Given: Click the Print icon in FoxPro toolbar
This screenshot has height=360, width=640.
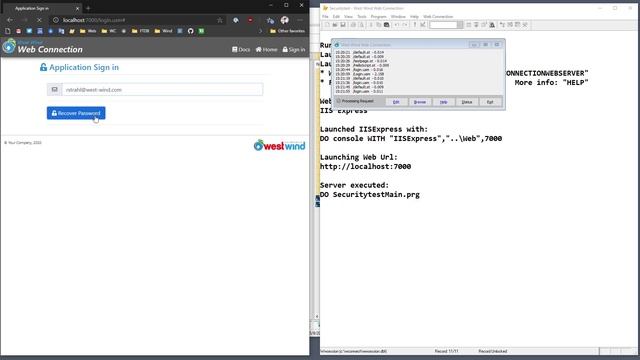Looking at the screenshot, I should click(x=353, y=25).
